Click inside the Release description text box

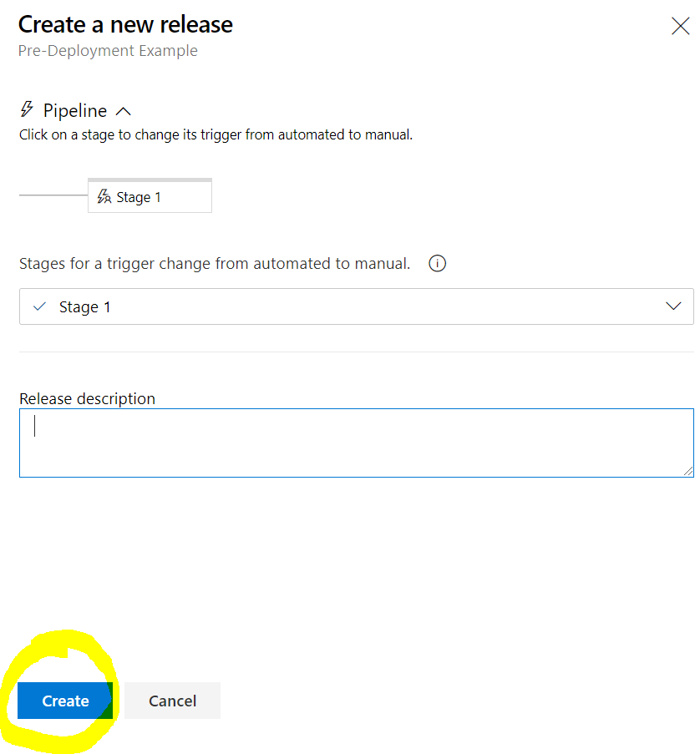(x=357, y=443)
